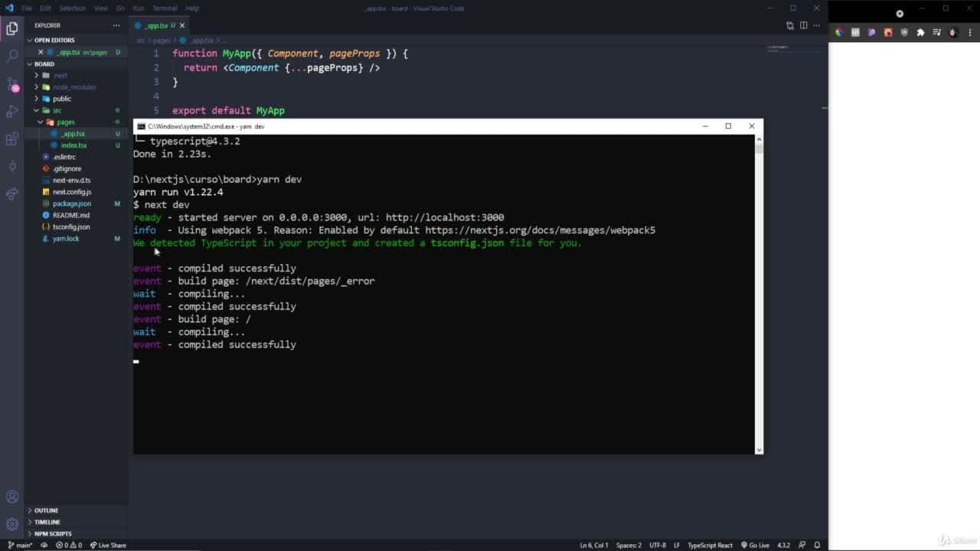Open the Help menu

pyautogui.click(x=192, y=8)
